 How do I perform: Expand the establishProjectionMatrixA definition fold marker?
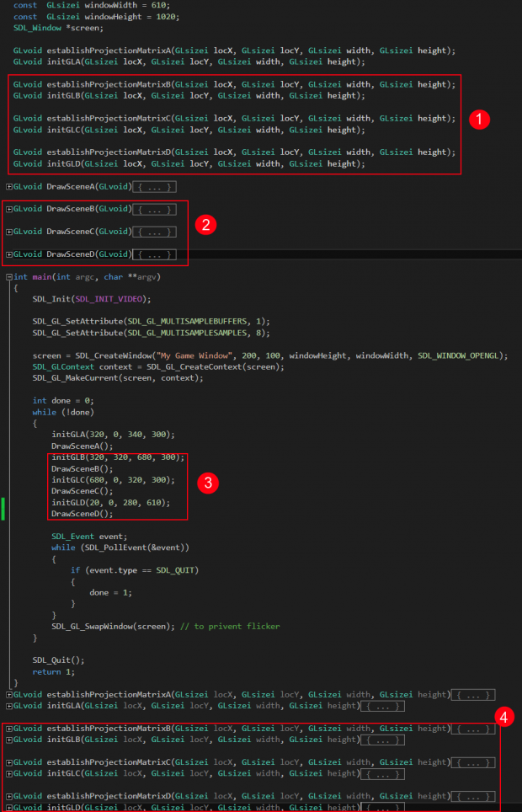tap(9, 695)
